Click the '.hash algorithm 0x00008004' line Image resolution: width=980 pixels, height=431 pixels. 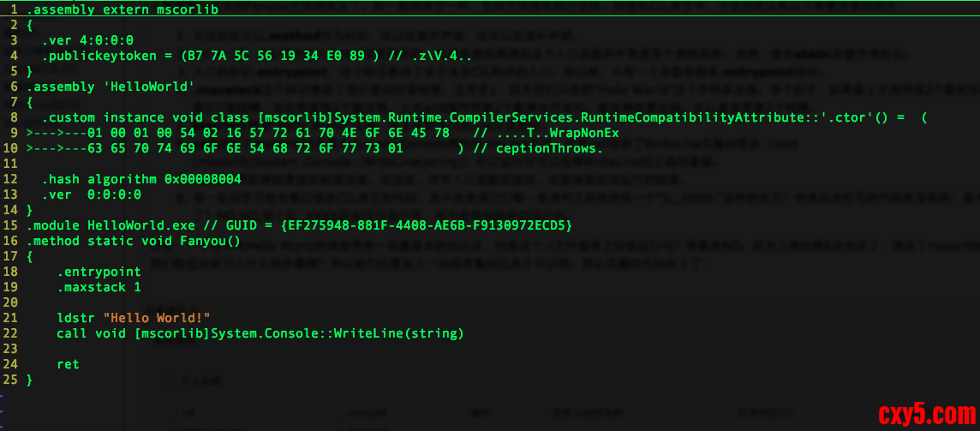click(141, 179)
